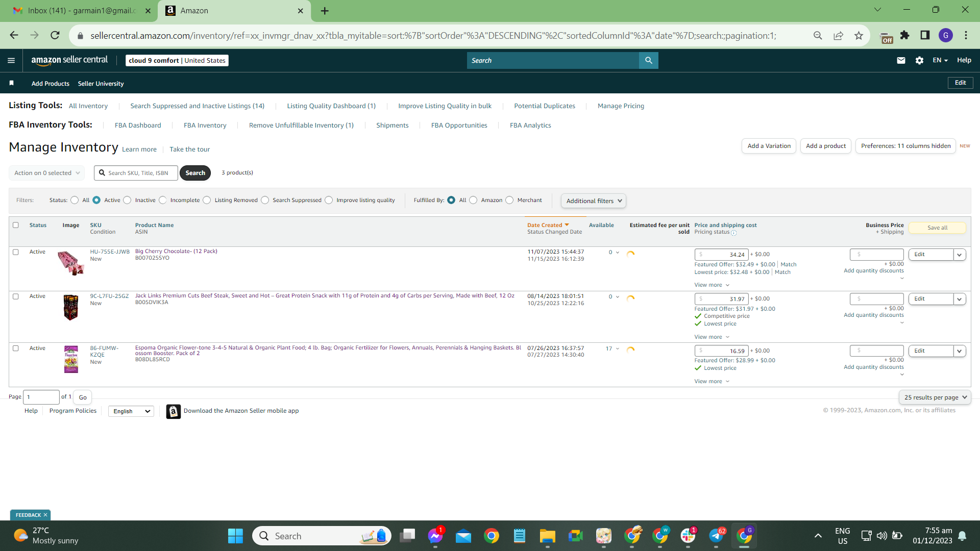Click the SKU, Title, ISBN search field
Viewport: 980px width, 551px height.
point(136,173)
